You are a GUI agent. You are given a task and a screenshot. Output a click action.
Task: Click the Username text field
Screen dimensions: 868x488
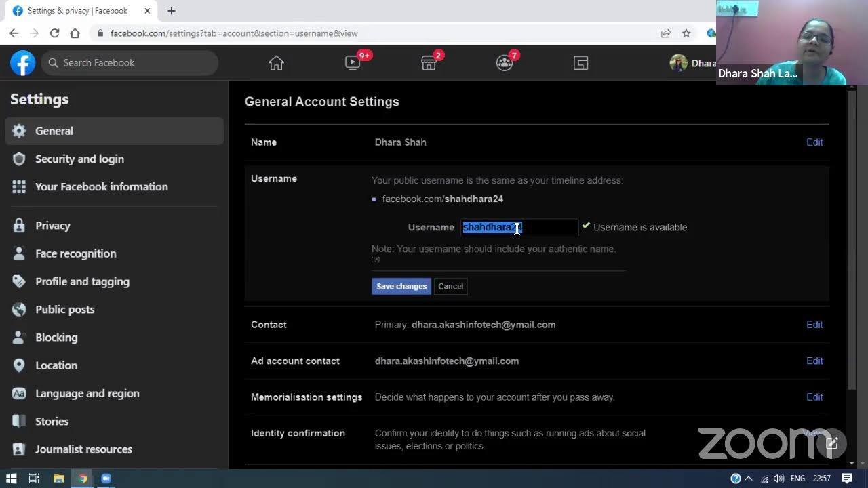pyautogui.click(x=519, y=227)
